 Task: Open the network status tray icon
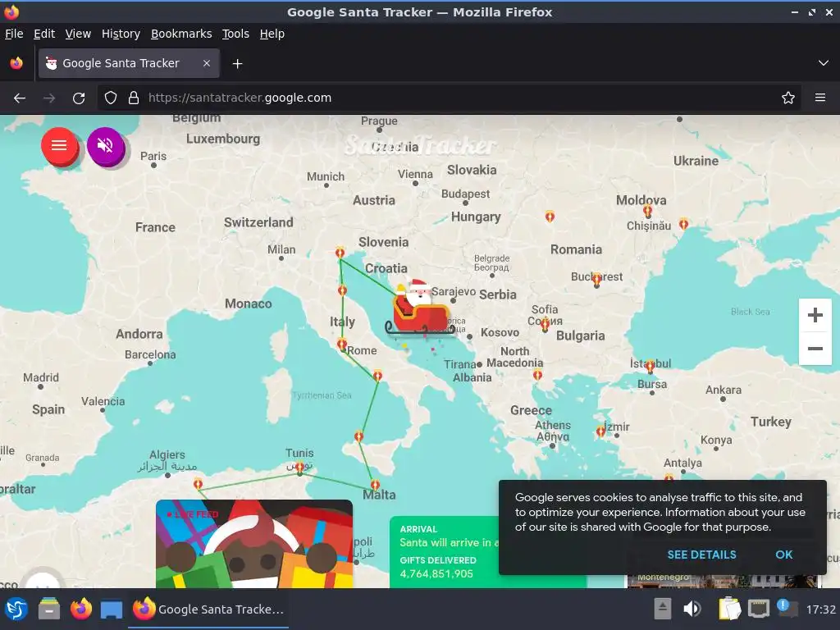pos(758,609)
